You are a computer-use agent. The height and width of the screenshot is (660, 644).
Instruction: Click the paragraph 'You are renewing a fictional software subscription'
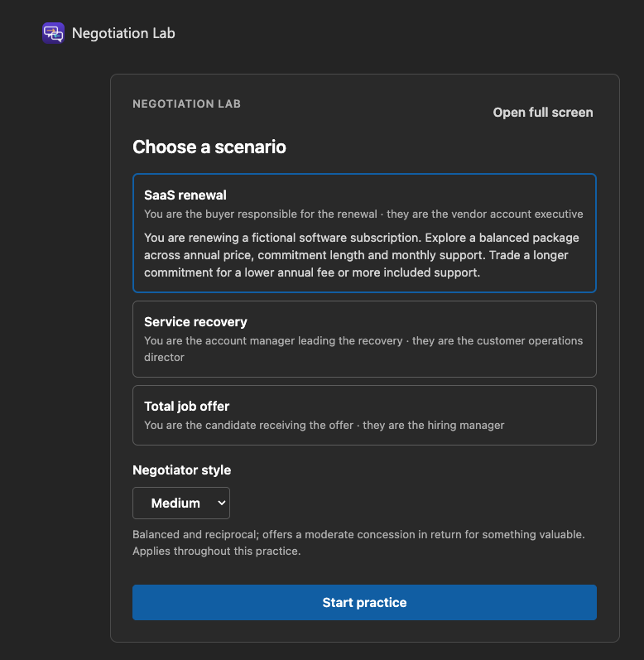coord(362,255)
